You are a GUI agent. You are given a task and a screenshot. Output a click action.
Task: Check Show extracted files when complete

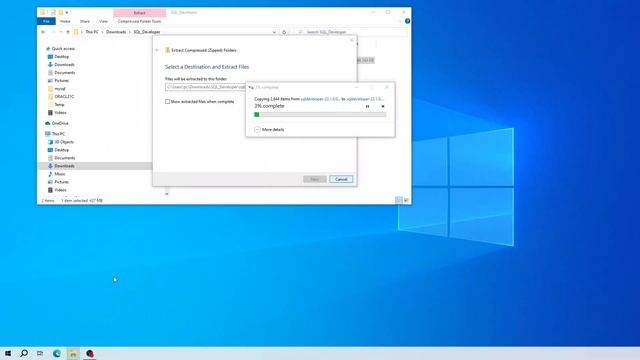pyautogui.click(x=167, y=102)
